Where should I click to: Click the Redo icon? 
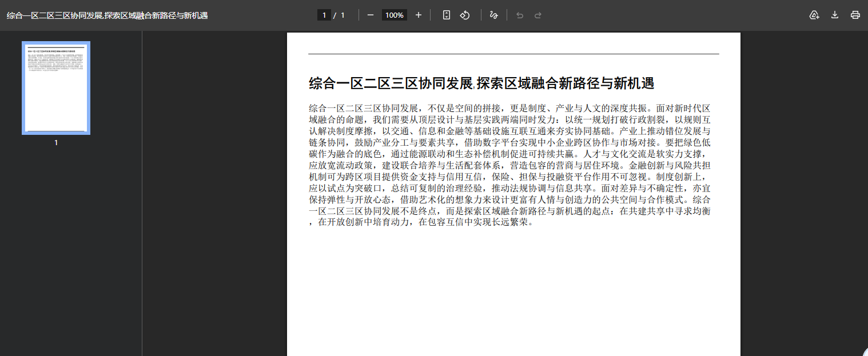point(537,15)
